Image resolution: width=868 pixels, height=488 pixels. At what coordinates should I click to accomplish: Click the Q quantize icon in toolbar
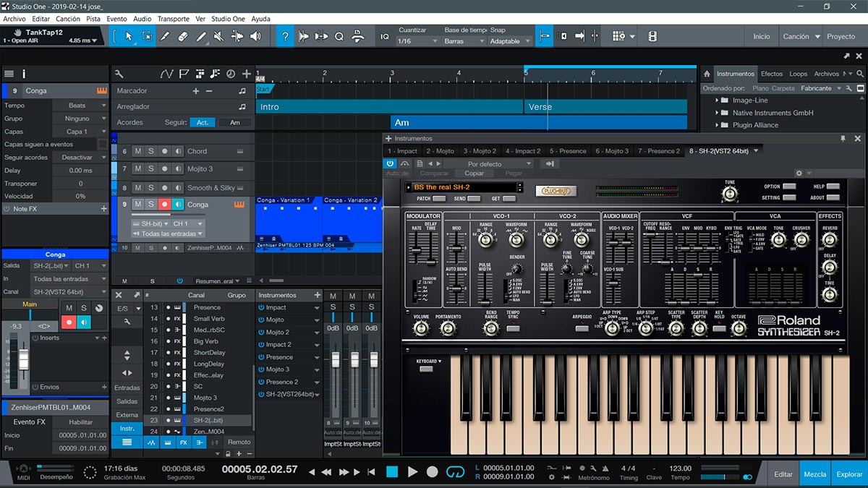pos(339,36)
